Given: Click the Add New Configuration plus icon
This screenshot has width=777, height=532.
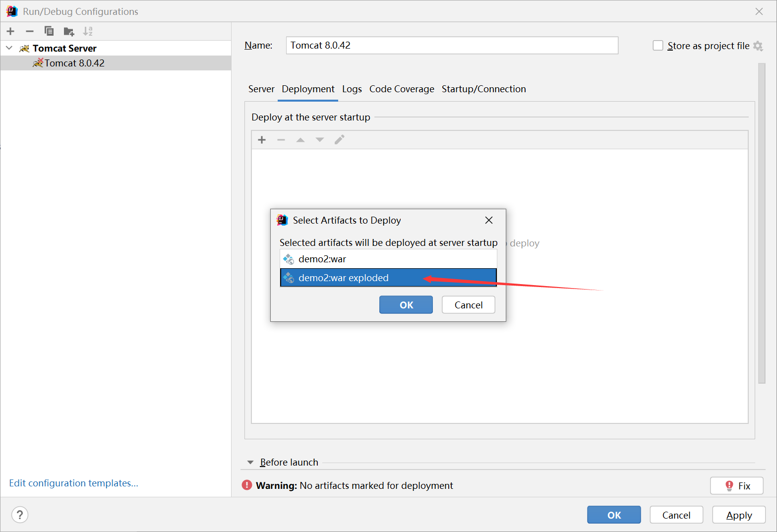Looking at the screenshot, I should 10,31.
